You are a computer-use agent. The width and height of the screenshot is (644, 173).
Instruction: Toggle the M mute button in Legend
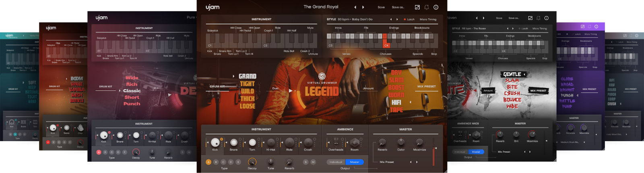coord(313,162)
